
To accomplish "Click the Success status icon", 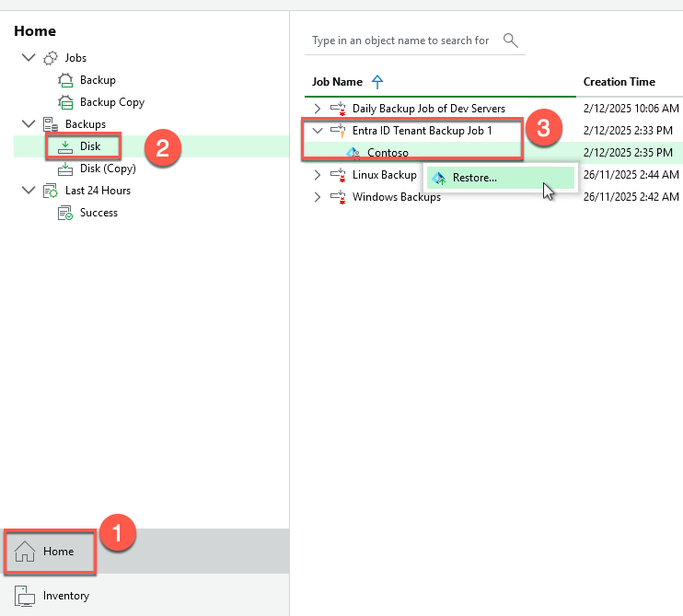I will coord(65,213).
